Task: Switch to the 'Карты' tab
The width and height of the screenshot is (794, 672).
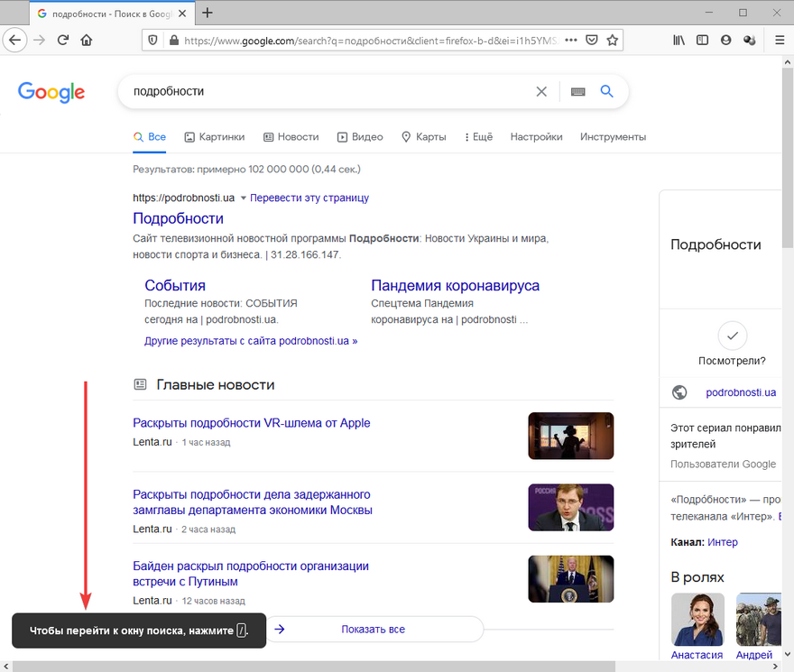Action: (x=424, y=137)
